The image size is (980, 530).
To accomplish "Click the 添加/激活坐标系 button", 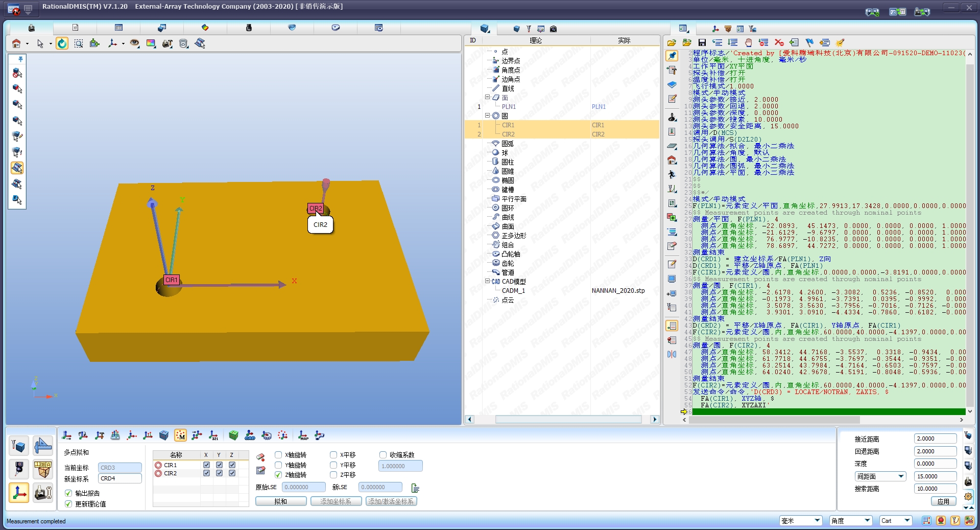I will click(x=391, y=501).
